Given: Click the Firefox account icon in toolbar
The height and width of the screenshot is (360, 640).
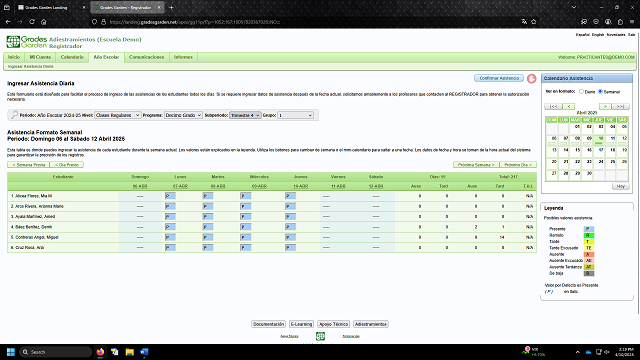Looking at the screenshot, I should click(x=608, y=22).
